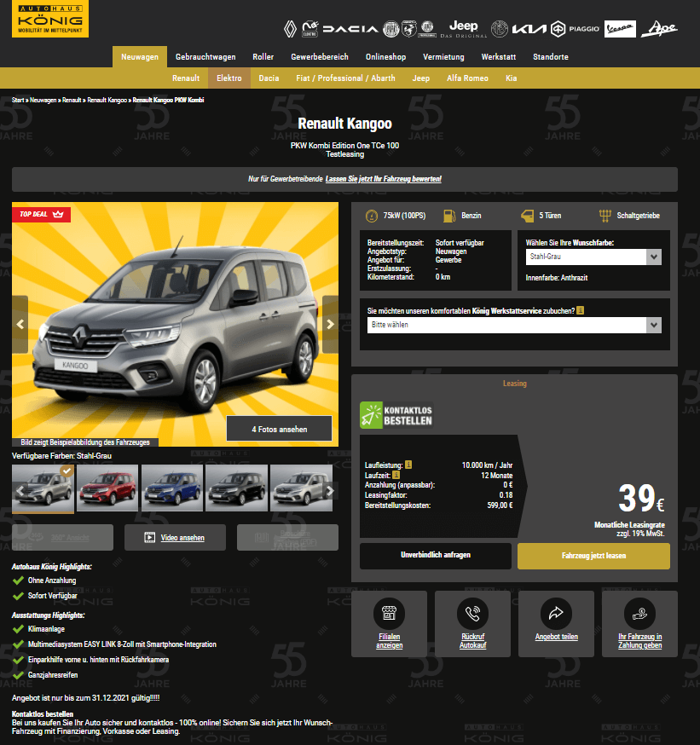Open the Abarth scorpion logo
Viewport: 700px width, 745px height.
click(x=409, y=29)
